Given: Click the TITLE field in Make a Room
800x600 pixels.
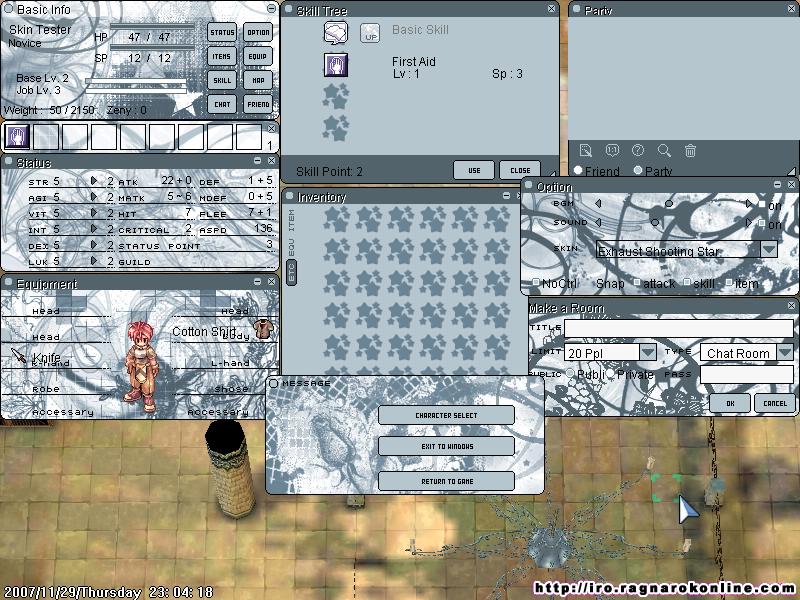Looking at the screenshot, I should coord(679,328).
